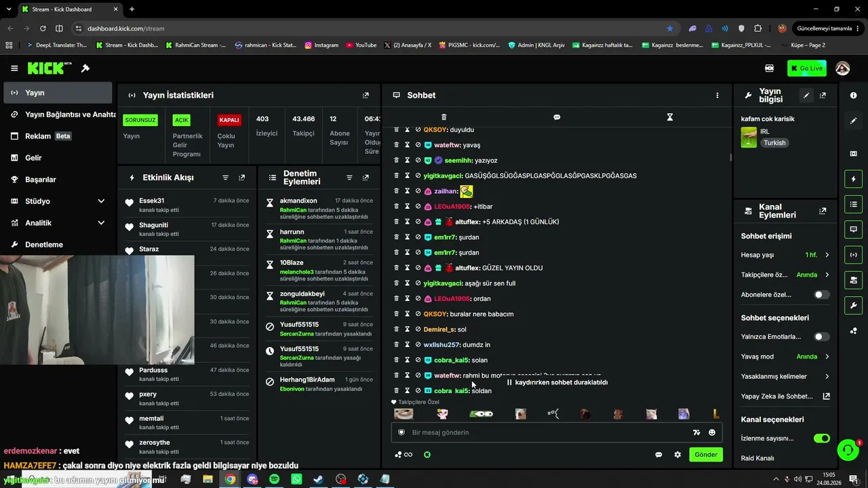Timeout user Demirel_s with hourglass icon
Image resolution: width=868 pixels, height=488 pixels.
pos(407,329)
